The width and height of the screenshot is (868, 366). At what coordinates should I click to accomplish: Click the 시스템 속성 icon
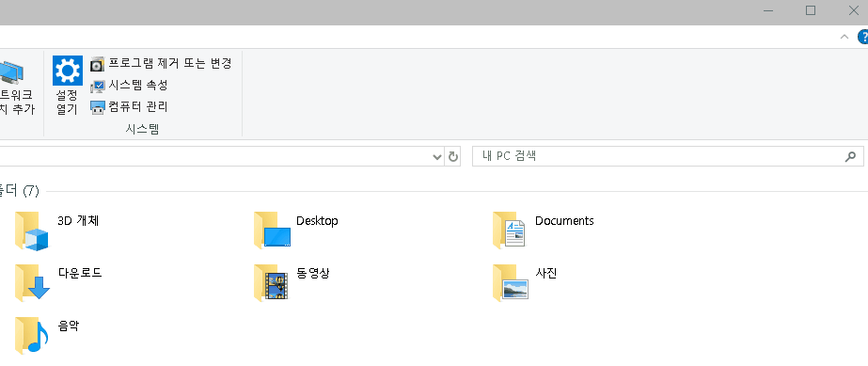pyautogui.click(x=97, y=86)
